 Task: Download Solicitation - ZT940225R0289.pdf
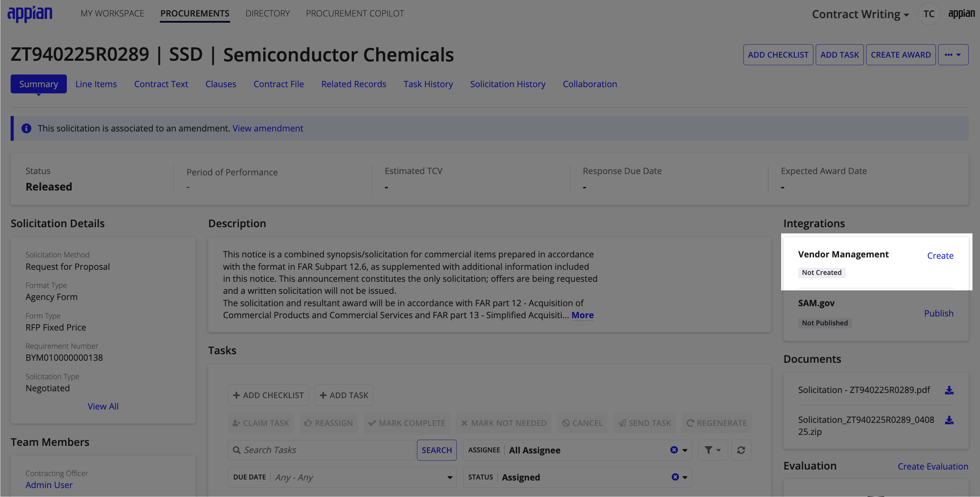[x=949, y=390]
